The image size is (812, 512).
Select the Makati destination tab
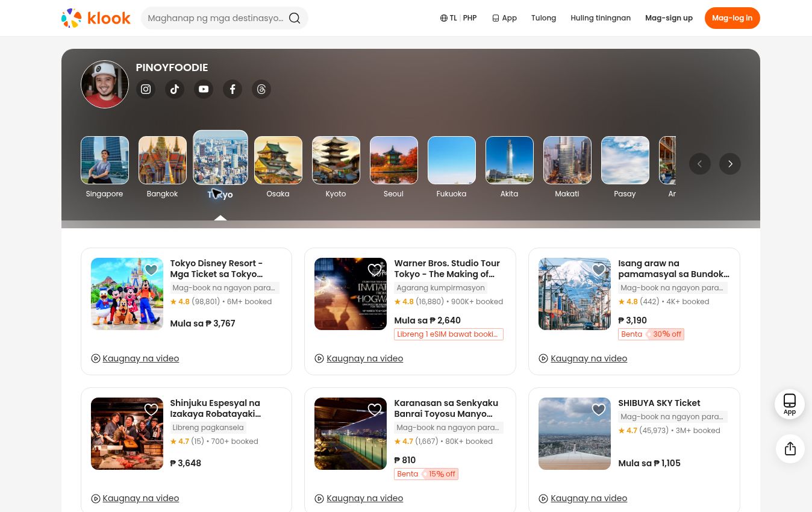coord(567,167)
